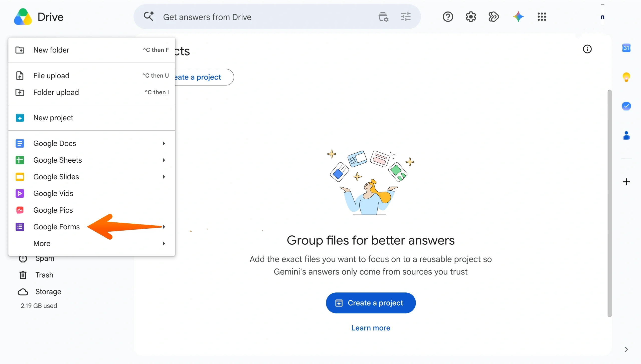Click the Google Drive logo

(x=23, y=17)
